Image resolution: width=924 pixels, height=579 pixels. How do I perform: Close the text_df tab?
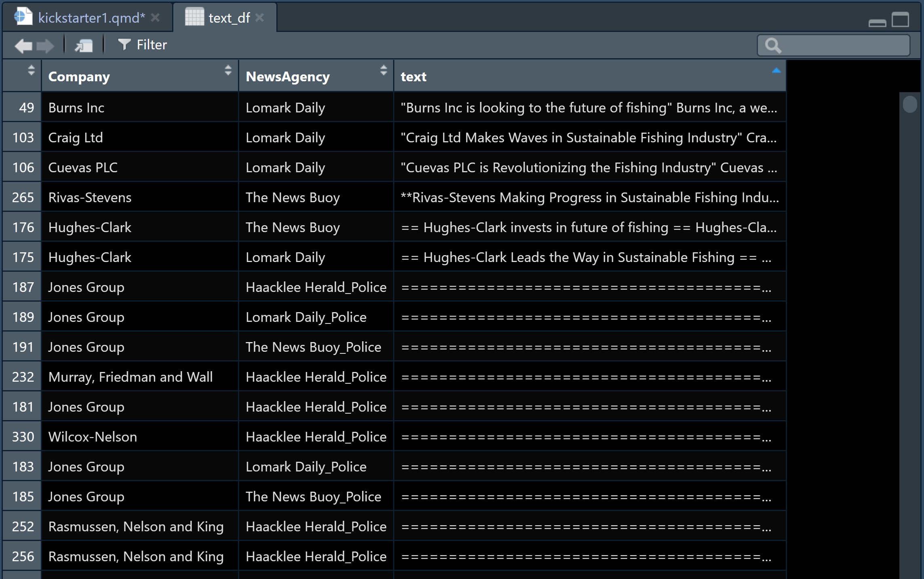point(260,18)
